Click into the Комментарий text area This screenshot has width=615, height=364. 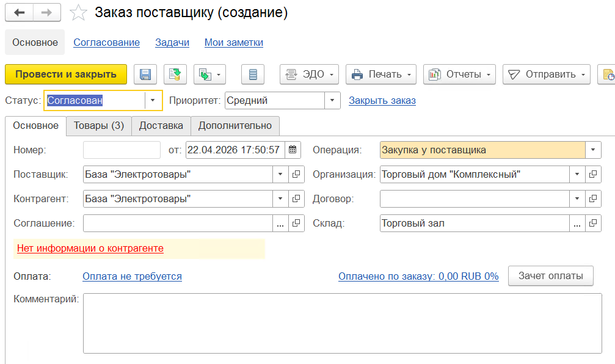[x=343, y=323]
